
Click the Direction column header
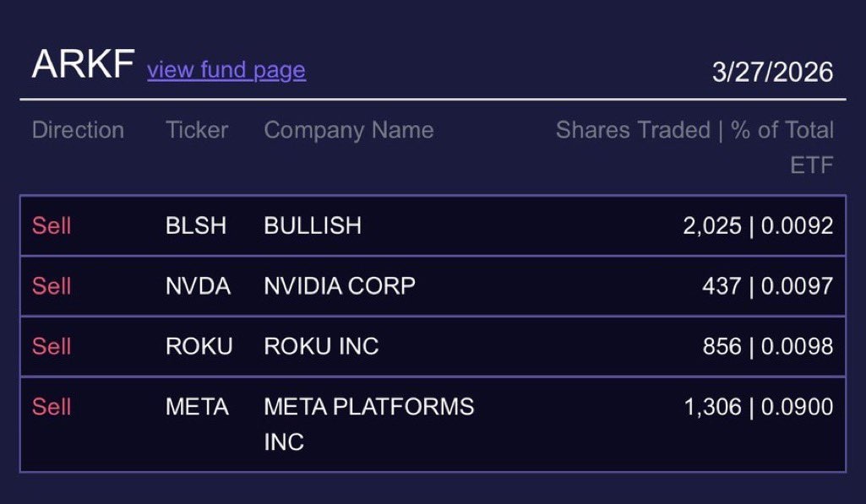click(78, 130)
